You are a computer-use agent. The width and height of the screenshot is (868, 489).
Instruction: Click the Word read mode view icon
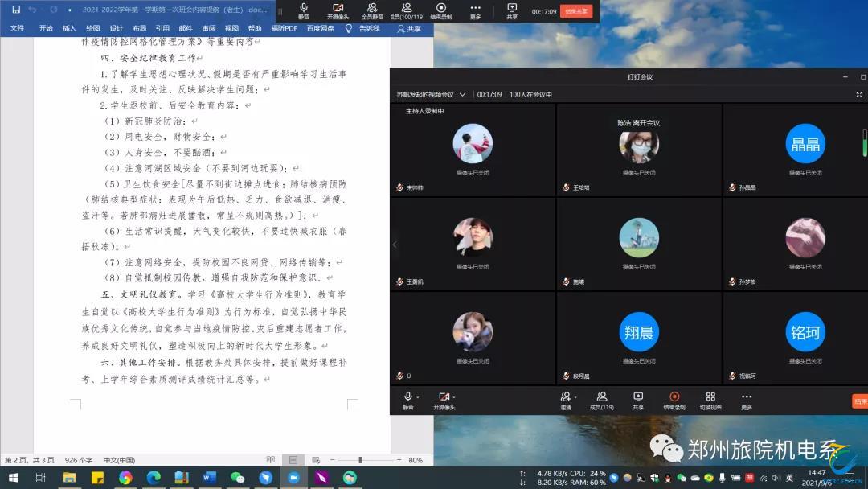pos(271,460)
